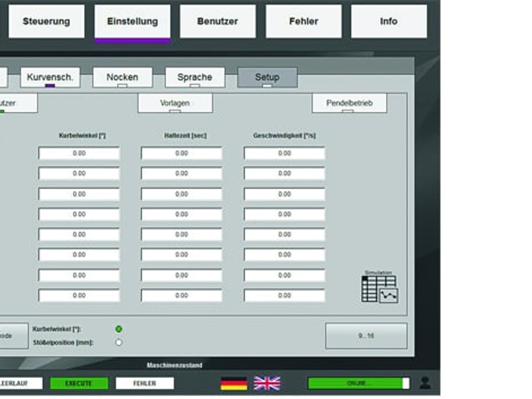Open the Fehler main tab

[x=304, y=21]
